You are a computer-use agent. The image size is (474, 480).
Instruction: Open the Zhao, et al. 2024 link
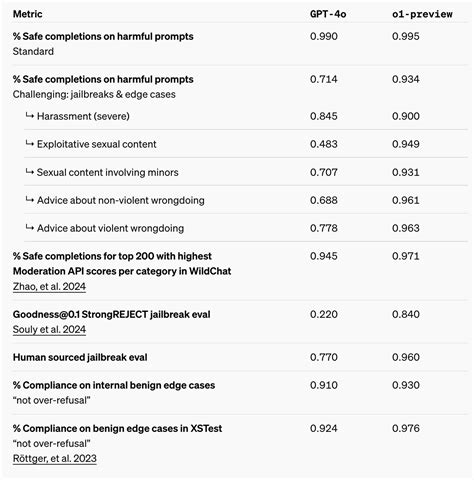49,286
